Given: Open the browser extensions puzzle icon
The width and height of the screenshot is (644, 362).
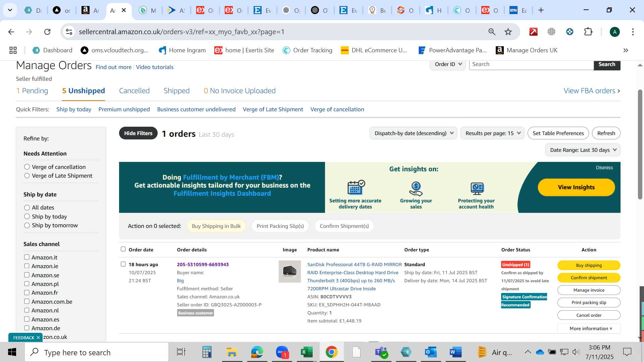Looking at the screenshot, I should point(588,32).
